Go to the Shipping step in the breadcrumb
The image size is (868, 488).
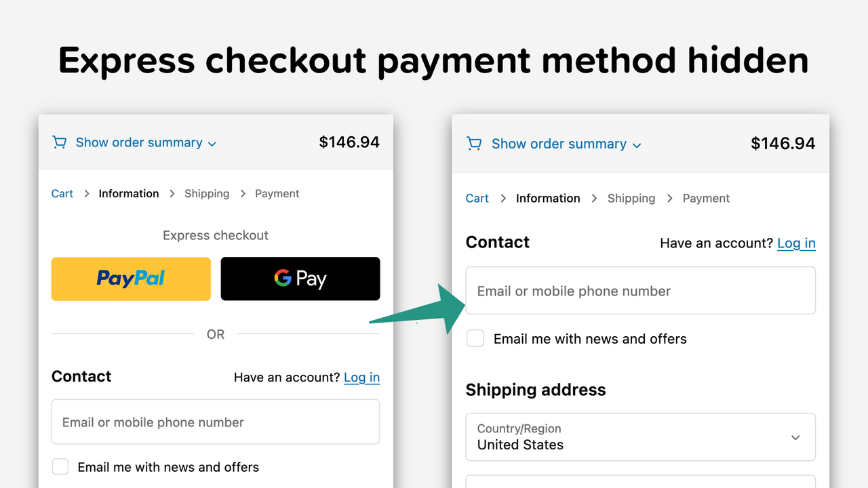[631, 198]
